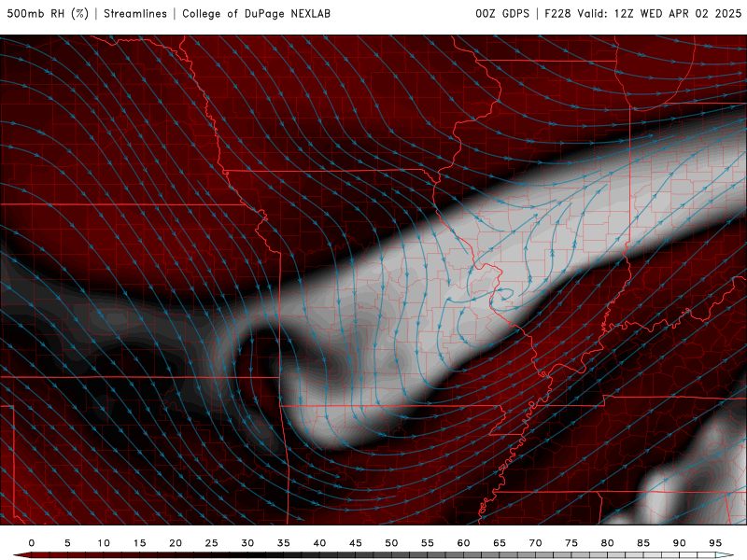Click the '85' value on the color scale
The image size is (747, 560).
[643, 543]
